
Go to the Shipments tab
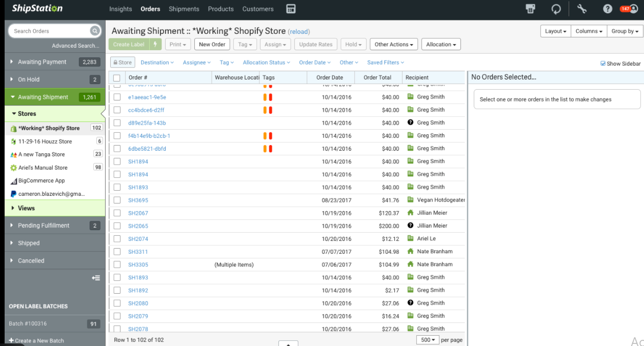184,9
